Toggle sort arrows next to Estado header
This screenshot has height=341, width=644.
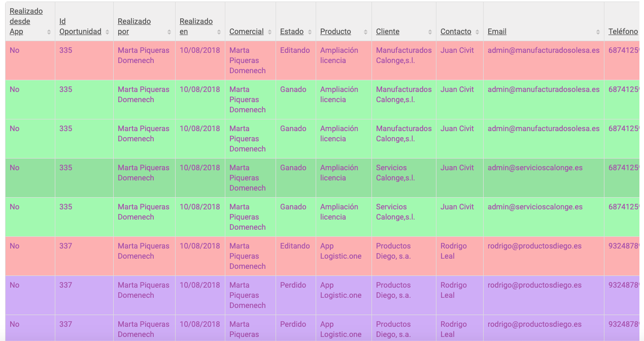click(310, 32)
